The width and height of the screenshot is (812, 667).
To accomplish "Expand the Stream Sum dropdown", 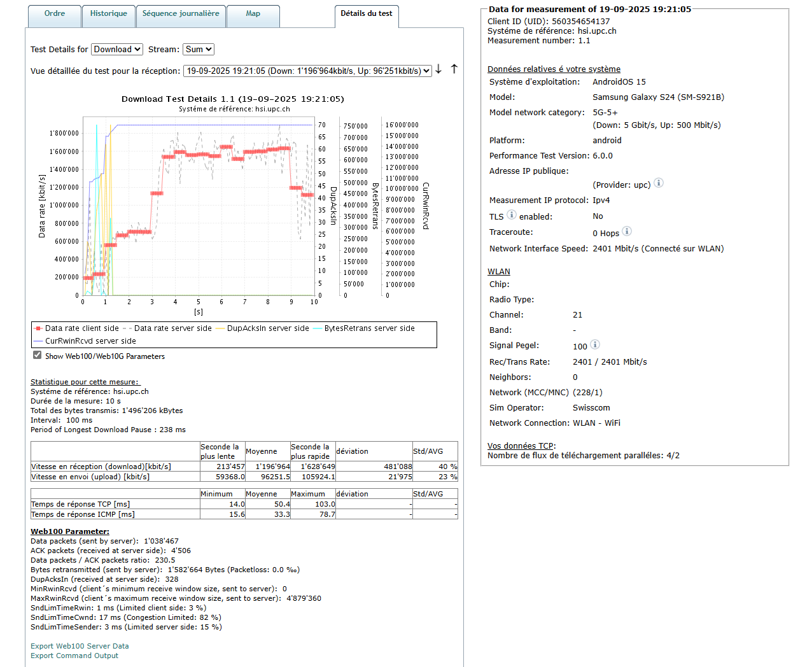I will [199, 49].
